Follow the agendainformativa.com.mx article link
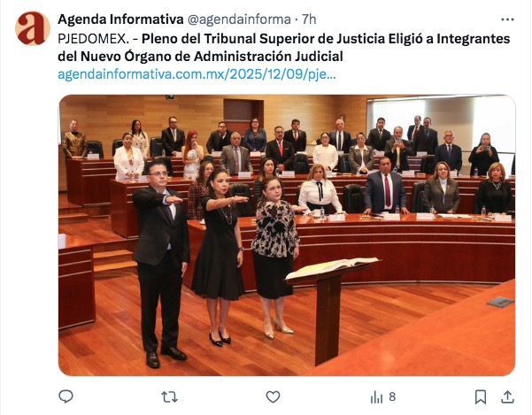Screen dimensions: 532x415 (x=197, y=74)
